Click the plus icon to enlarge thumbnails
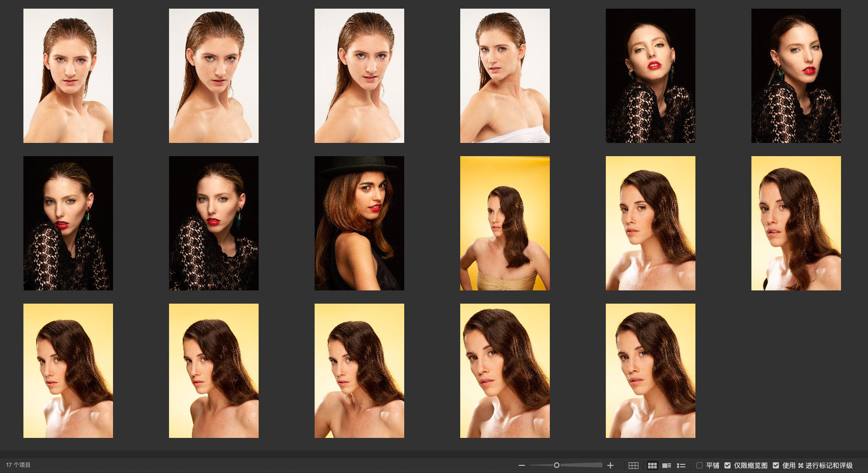Screen dimensions: 868x473 click(610, 465)
